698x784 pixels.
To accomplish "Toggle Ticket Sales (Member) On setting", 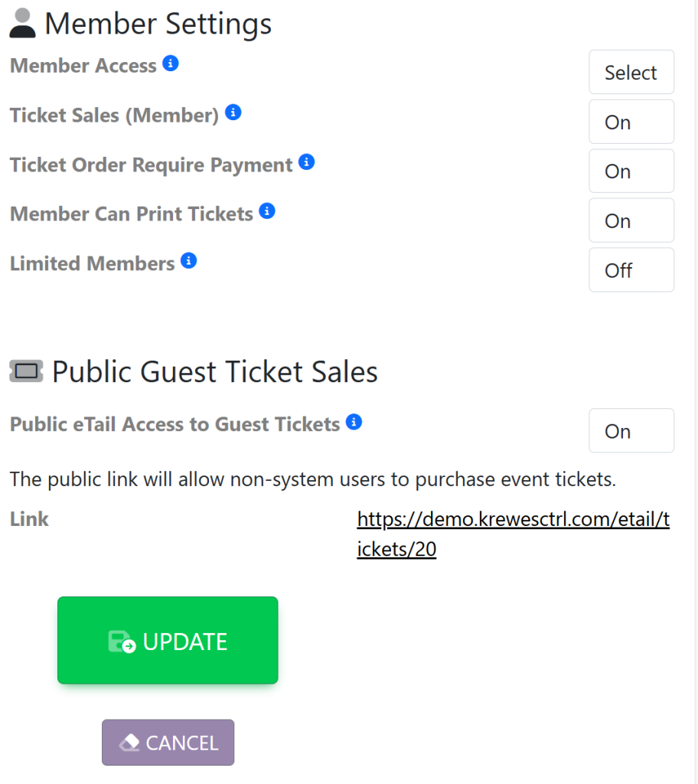I will pyautogui.click(x=631, y=122).
